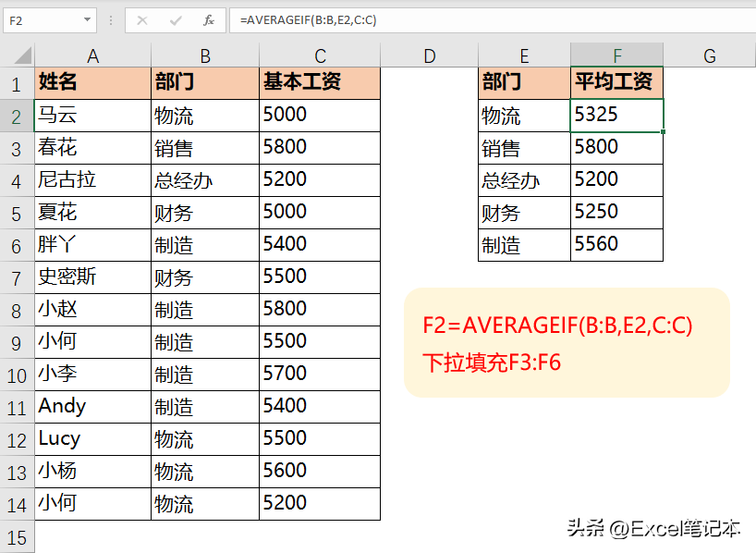Click average salary cell 5560
The height and width of the screenshot is (553, 756).
(616, 245)
